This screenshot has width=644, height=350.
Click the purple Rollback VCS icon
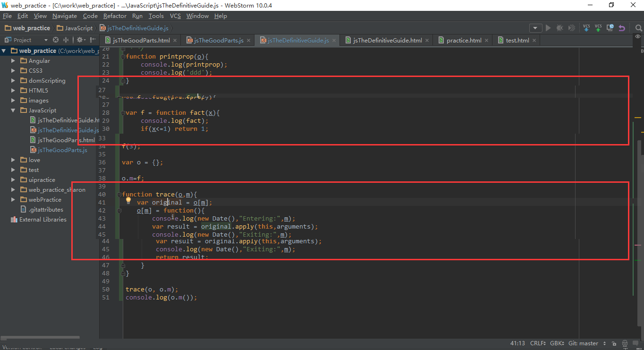622,27
